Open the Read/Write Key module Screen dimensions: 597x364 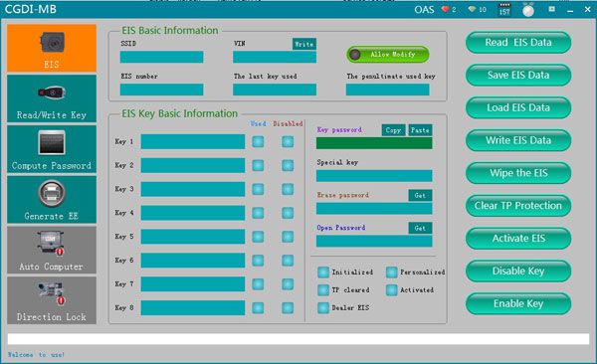click(52, 98)
